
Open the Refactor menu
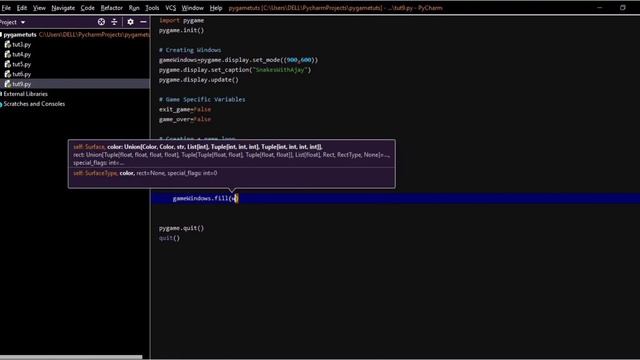[x=111, y=8]
